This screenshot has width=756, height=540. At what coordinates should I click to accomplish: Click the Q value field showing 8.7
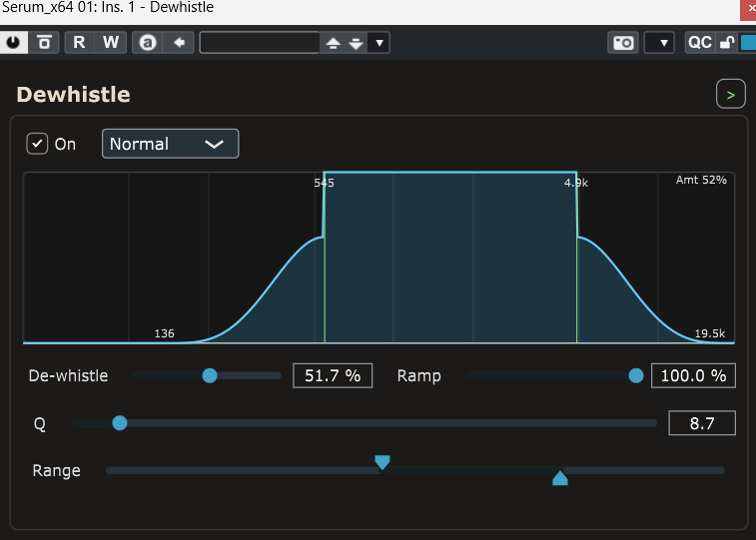tap(702, 423)
